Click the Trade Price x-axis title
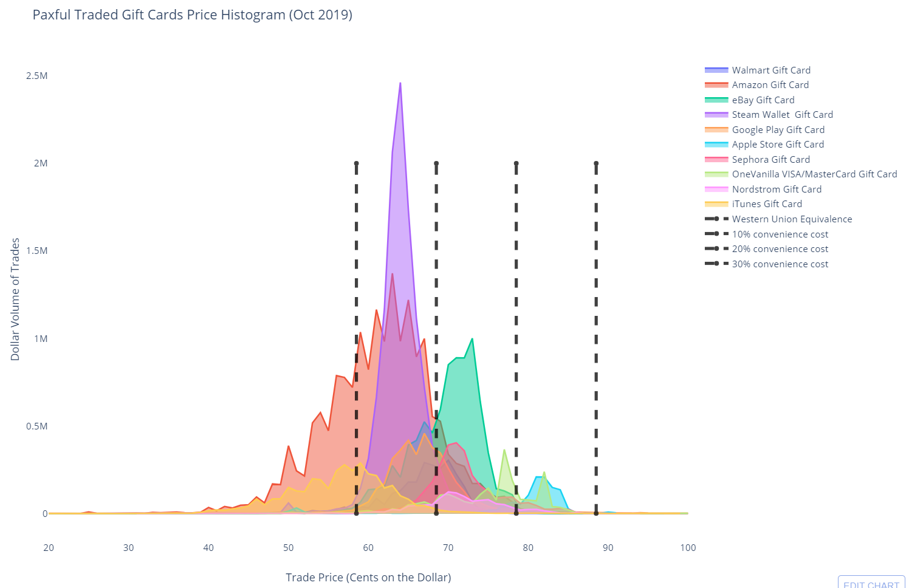 pyautogui.click(x=368, y=577)
